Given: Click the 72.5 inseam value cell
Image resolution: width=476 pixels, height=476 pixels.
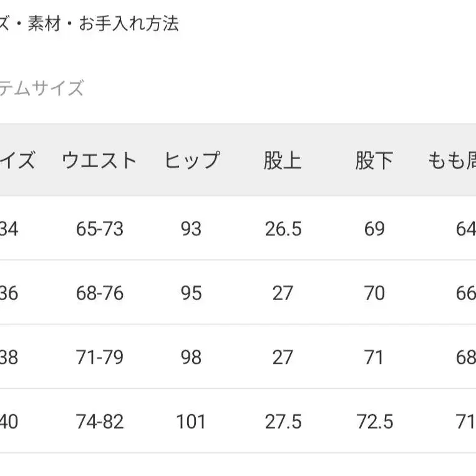Looking at the screenshot, I should pyautogui.click(x=374, y=422).
